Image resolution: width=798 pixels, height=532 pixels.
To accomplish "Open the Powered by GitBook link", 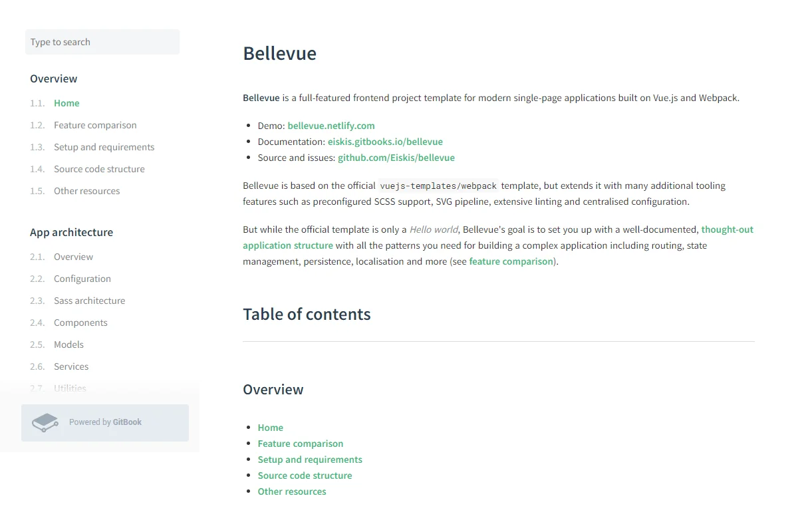I will (105, 422).
